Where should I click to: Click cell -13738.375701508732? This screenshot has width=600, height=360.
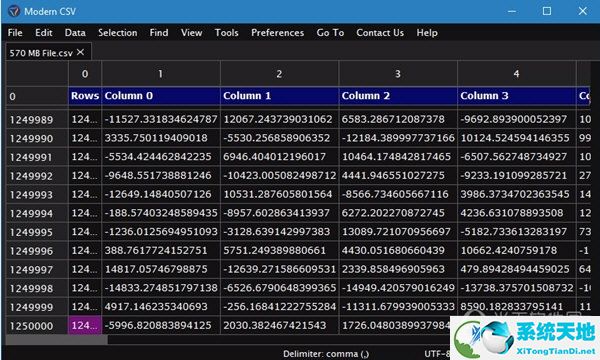pos(517,288)
